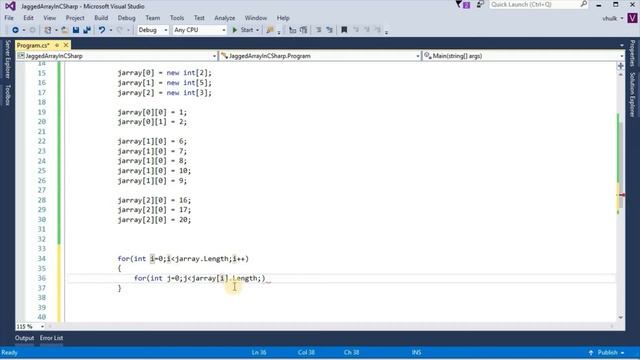
Task: Open the Help menu
Action: point(283,18)
